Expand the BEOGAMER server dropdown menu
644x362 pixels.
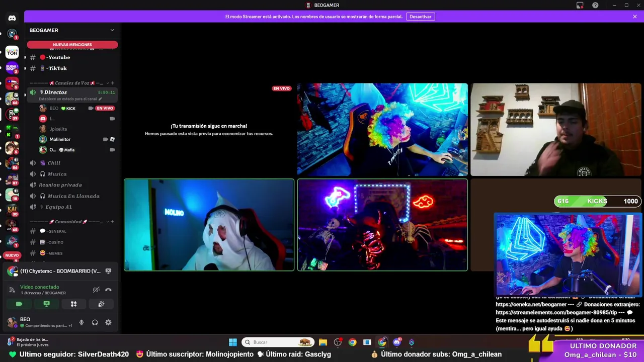click(112, 30)
